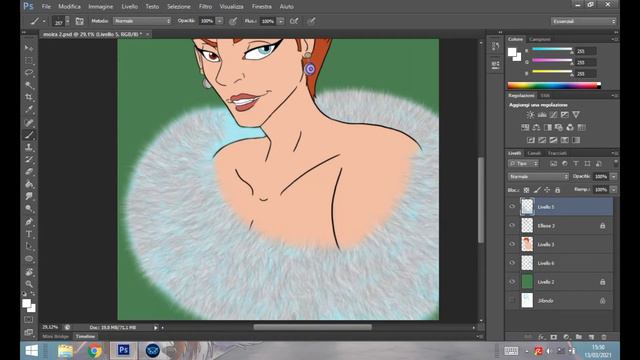The width and height of the screenshot is (640, 360).
Task: Select the History Brush tool
Action: point(29,160)
